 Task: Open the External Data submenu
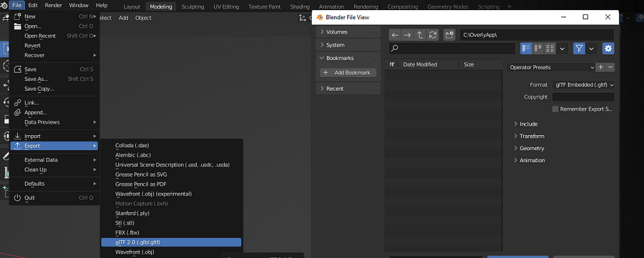[x=54, y=160]
